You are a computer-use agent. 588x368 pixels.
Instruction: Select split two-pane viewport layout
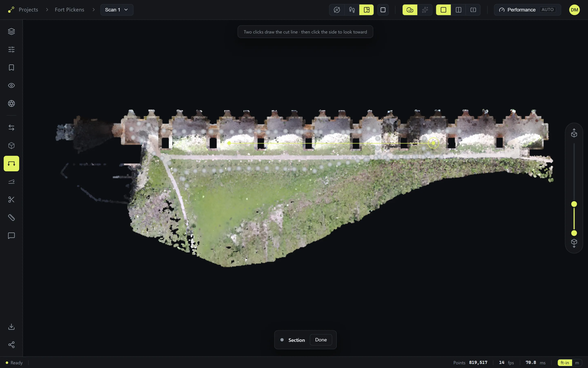click(x=459, y=10)
